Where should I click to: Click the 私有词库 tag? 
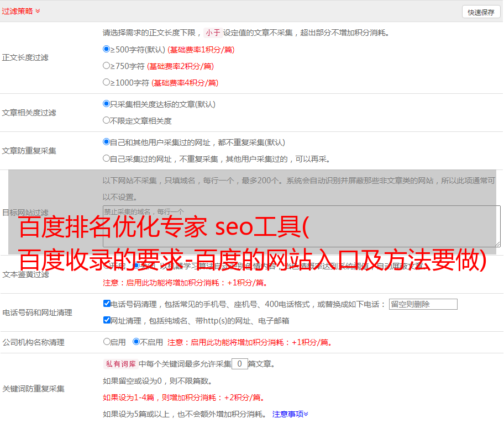tap(121, 364)
